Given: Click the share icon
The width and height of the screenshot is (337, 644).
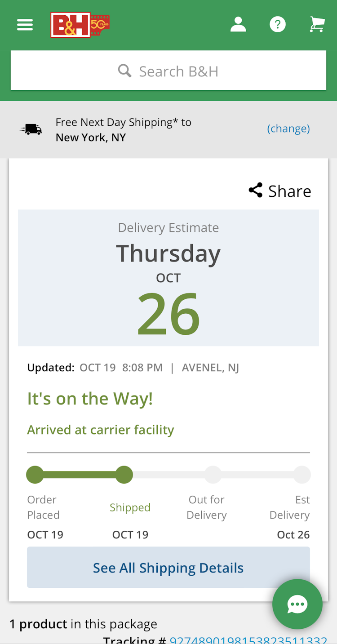Looking at the screenshot, I should click(256, 191).
